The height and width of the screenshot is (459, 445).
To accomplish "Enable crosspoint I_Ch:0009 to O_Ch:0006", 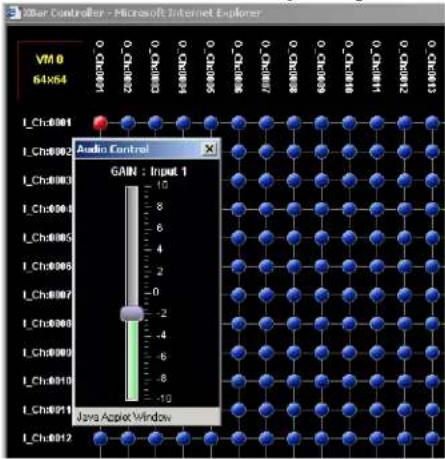I will click(239, 352).
